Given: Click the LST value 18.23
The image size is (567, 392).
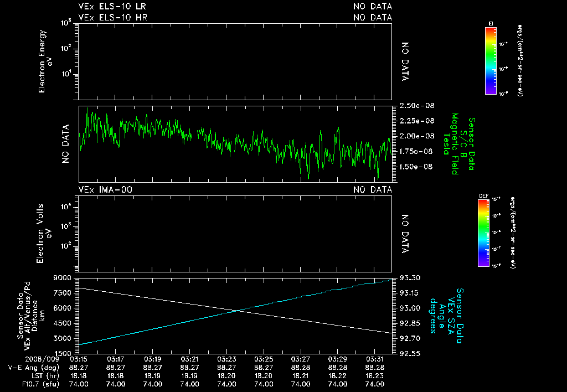Looking at the screenshot, I should (375, 376).
